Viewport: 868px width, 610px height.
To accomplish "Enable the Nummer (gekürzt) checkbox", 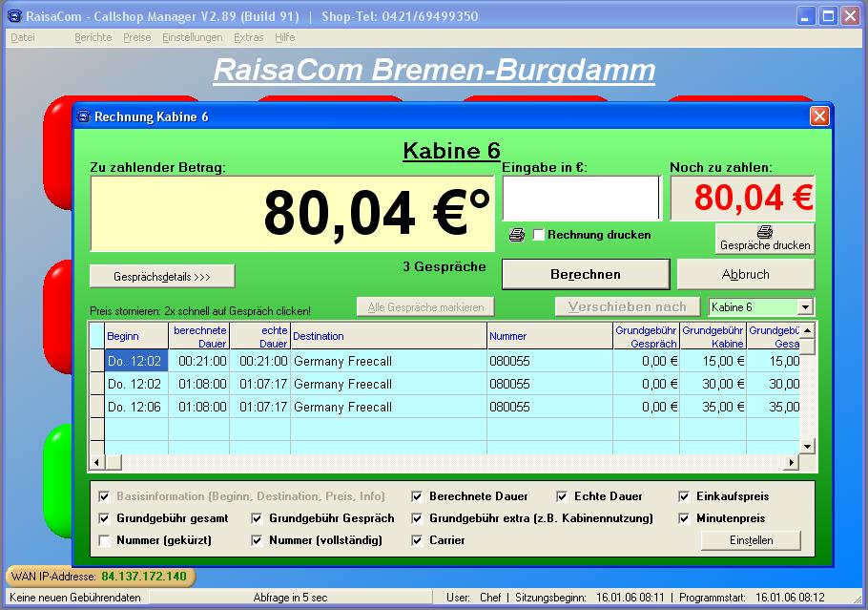I will tap(104, 540).
